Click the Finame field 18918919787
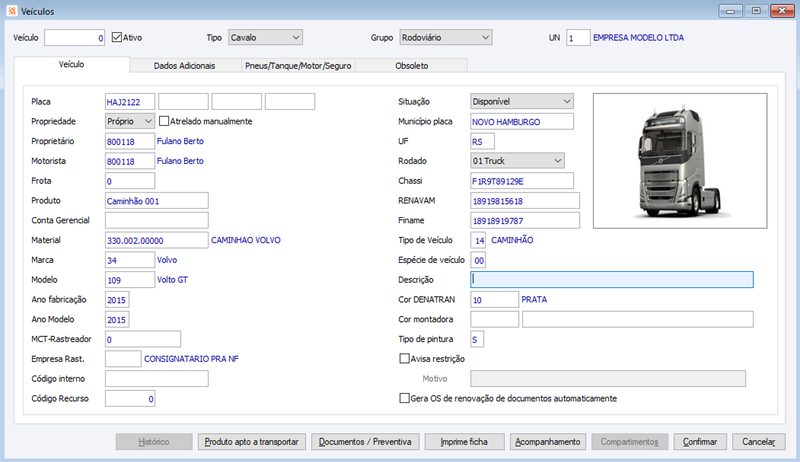 525,220
